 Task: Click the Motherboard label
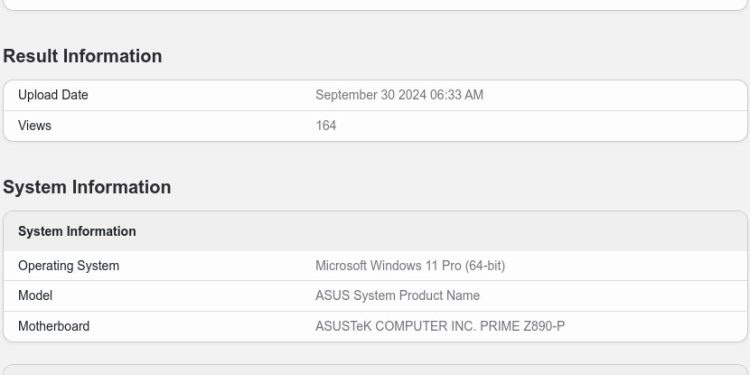[54, 326]
